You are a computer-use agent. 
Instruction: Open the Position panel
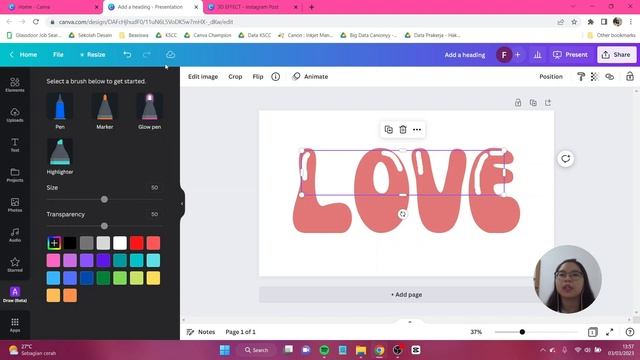(551, 76)
